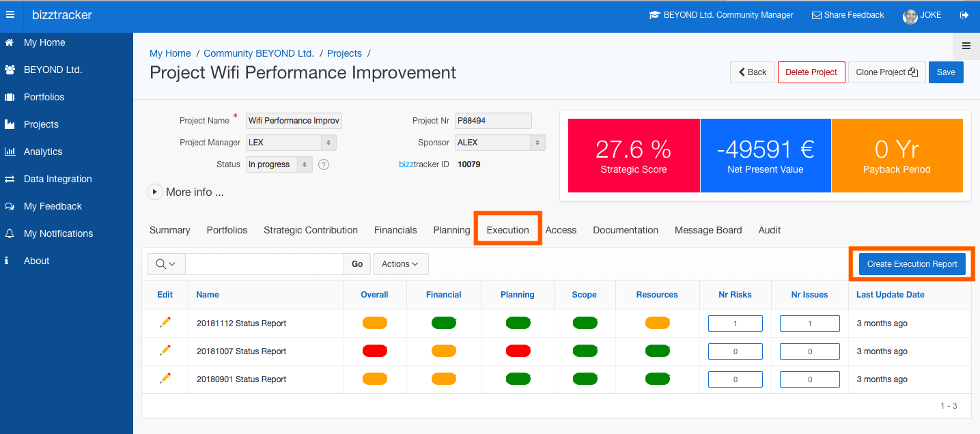The image size is (980, 434).
Task: Edit the 20180901 Status Report pencil icon
Action: [165, 378]
